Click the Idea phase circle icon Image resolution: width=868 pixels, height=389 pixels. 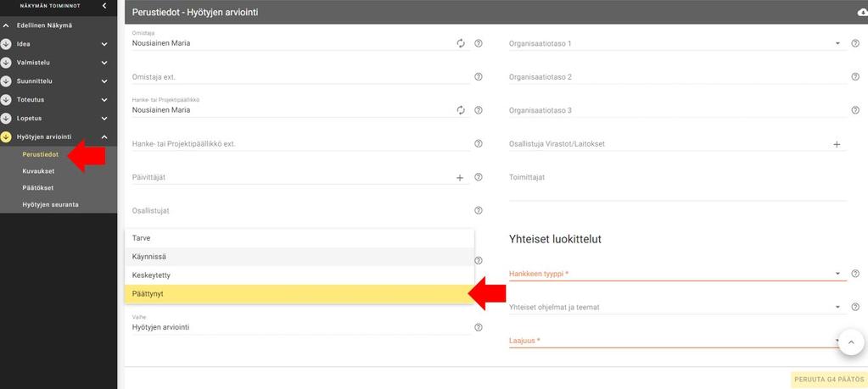click(x=6, y=44)
